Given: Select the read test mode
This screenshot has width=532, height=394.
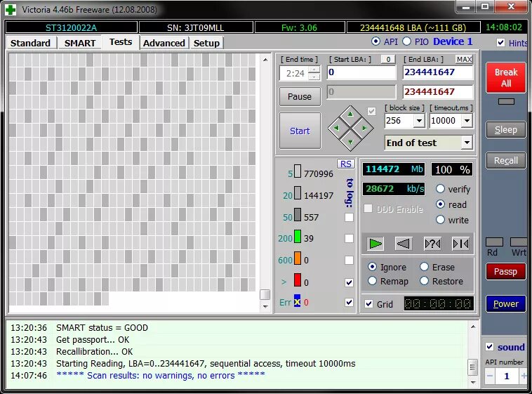Looking at the screenshot, I should pyautogui.click(x=440, y=204).
